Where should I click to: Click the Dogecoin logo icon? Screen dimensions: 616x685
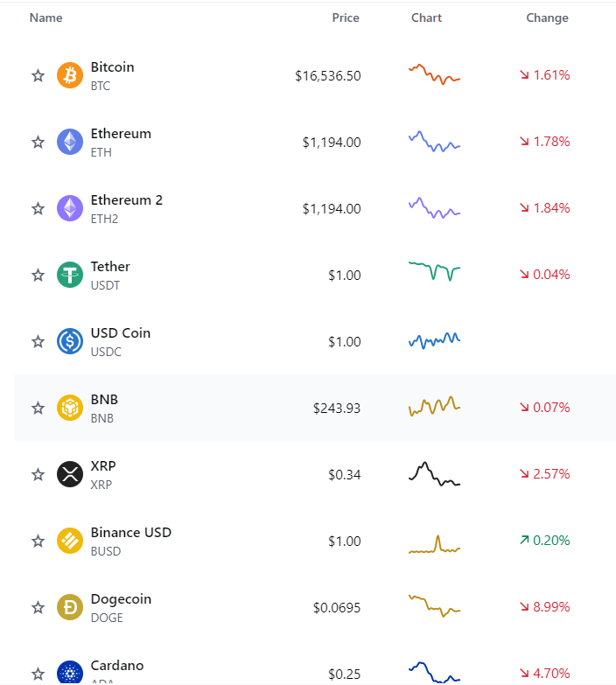tap(70, 607)
